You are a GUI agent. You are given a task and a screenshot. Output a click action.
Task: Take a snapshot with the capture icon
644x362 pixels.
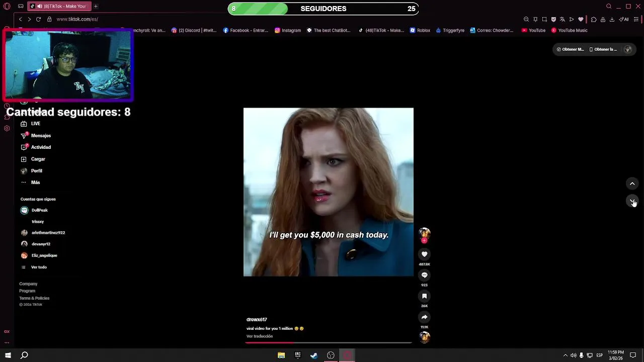(544, 19)
